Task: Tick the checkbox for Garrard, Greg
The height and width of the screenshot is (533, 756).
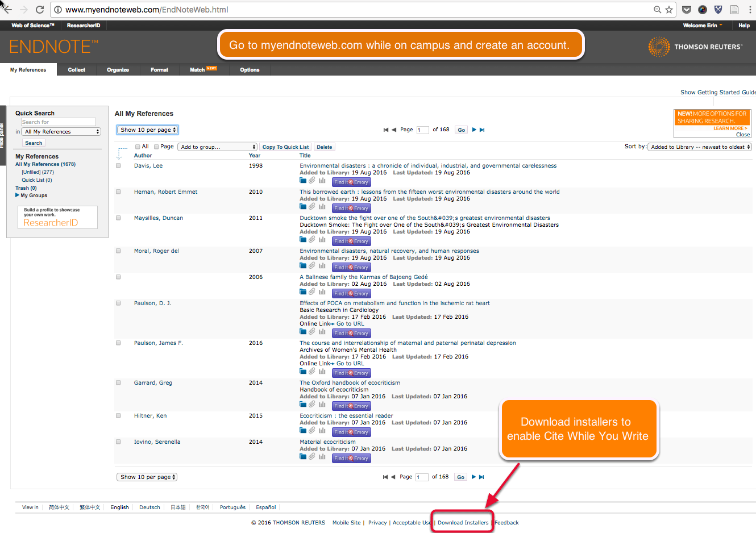Action: (x=119, y=383)
